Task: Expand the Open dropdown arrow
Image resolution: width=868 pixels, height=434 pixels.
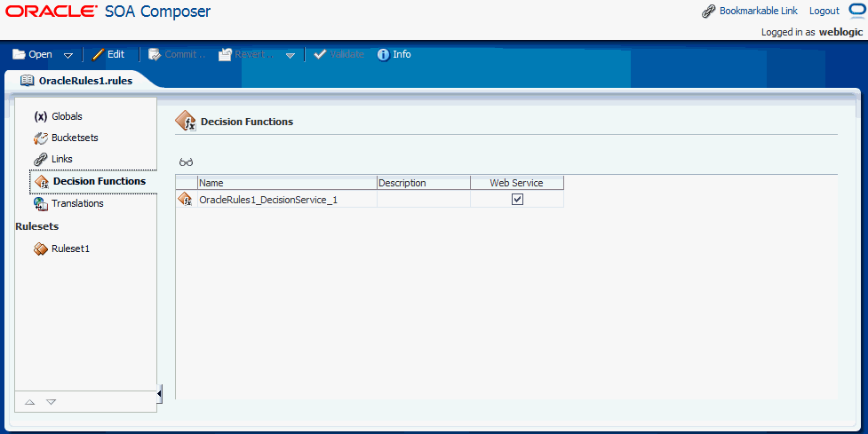Action: (x=68, y=55)
